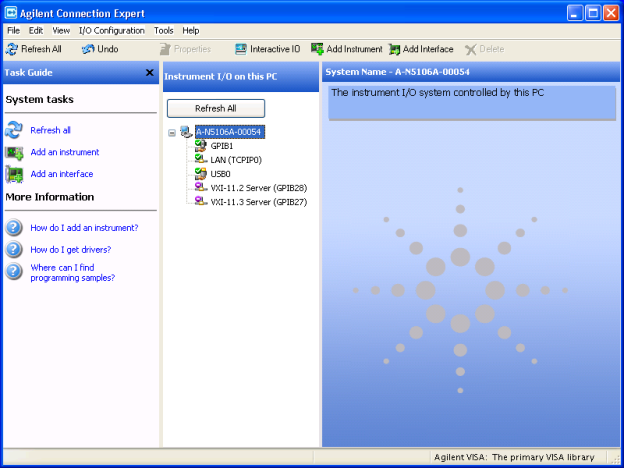Click the Add an instrument icon in Task Guide
This screenshot has width=624, height=468.
click(x=14, y=152)
